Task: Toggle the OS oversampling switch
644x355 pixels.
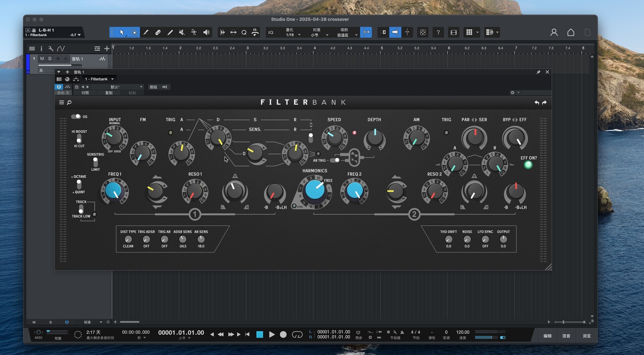Action: coord(76,117)
